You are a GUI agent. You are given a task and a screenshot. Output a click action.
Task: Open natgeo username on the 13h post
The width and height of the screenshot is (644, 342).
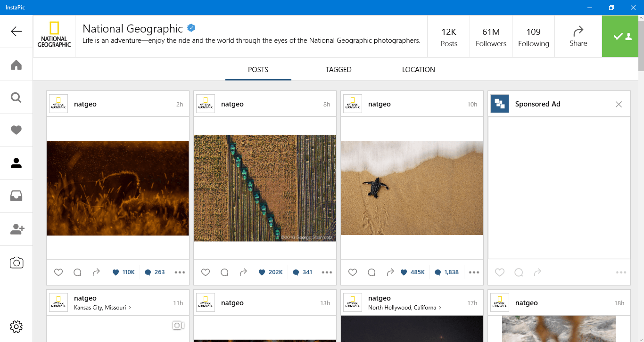(232, 303)
